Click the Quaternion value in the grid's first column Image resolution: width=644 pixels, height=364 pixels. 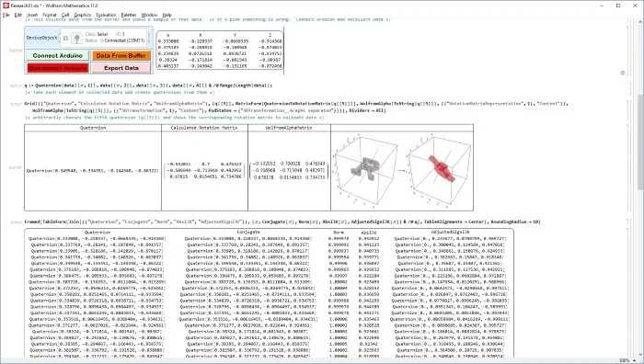[x=93, y=170]
